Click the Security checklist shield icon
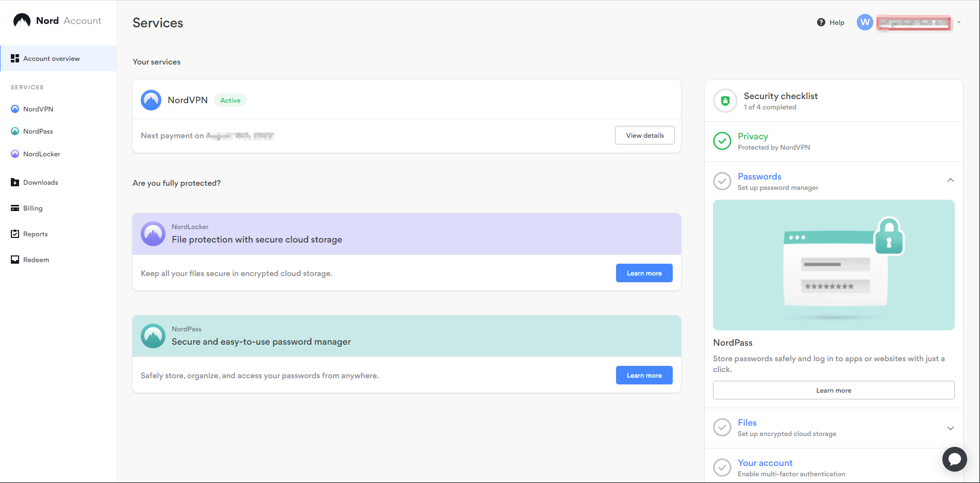Viewport: 980px width, 483px height. click(x=725, y=101)
